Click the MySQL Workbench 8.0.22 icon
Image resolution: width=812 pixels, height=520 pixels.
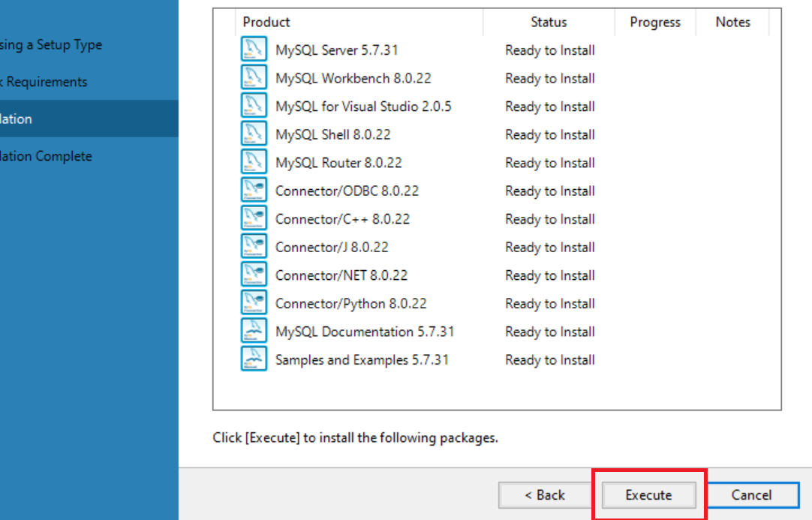click(x=254, y=77)
